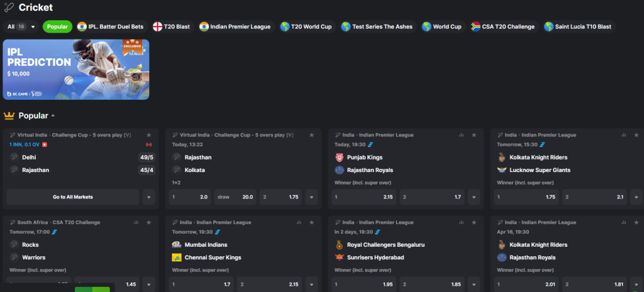644x292 pixels.
Task: Open live stream icon for Delhi match
Action: tap(45, 144)
